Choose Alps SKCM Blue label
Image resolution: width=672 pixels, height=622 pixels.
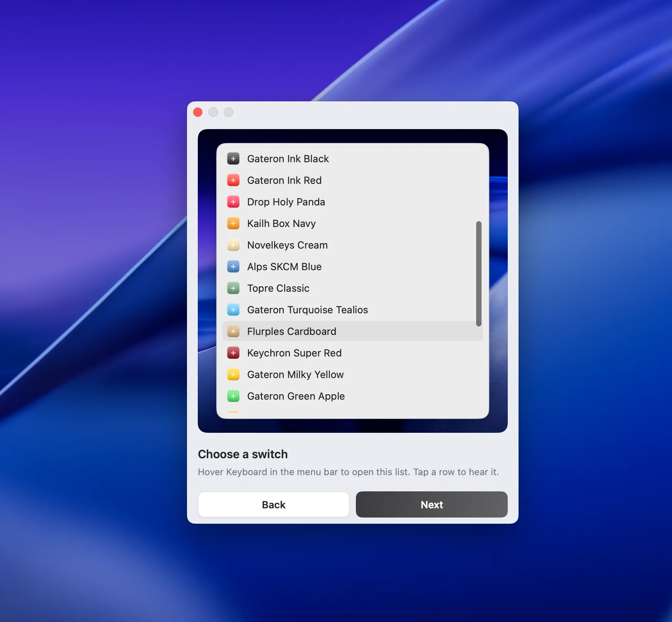(x=284, y=267)
